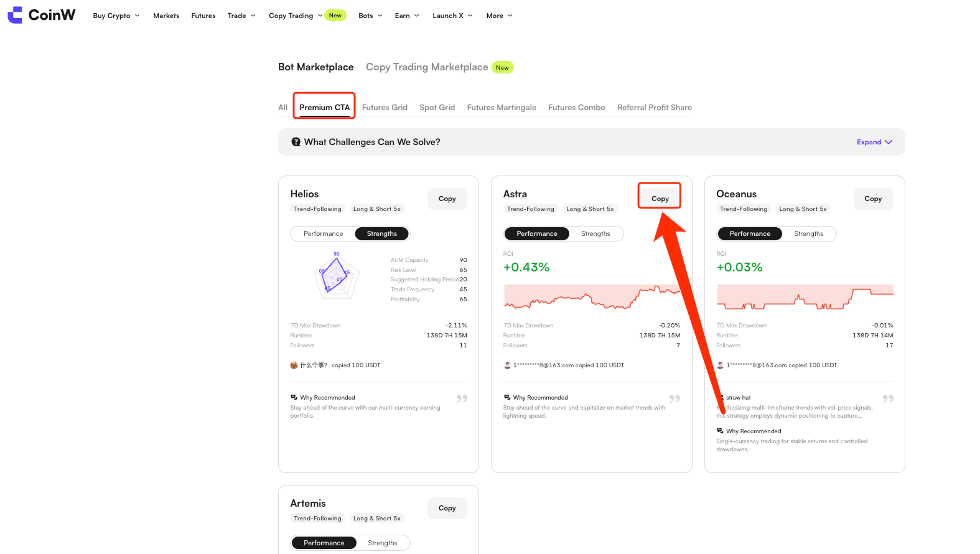Click the New badge in the top navigation

(x=335, y=16)
